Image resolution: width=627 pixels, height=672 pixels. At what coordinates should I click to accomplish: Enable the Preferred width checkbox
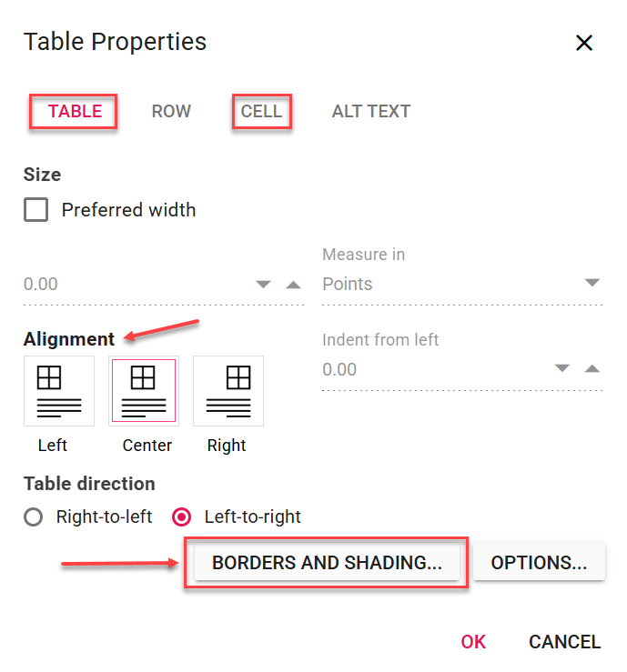point(36,210)
